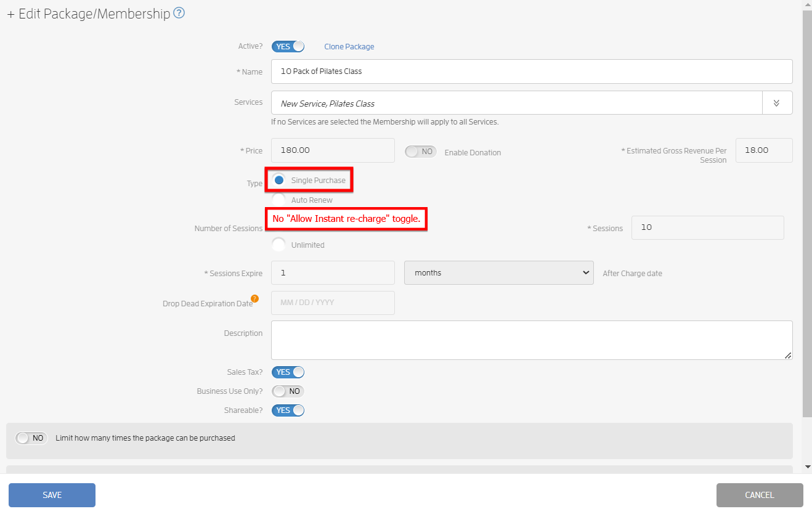Viewport: 812px width, 514px height.
Task: Click the vertical scrollbar thumb
Action: click(807, 213)
